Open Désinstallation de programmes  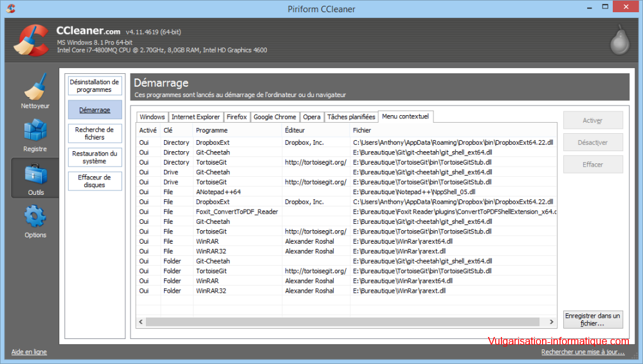[x=95, y=86]
